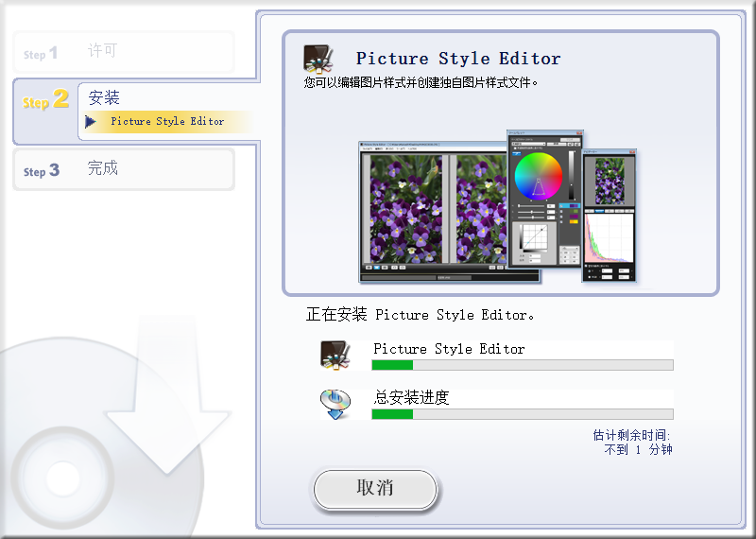Click the arrow marker beside Picture Style Editor
Image resolution: width=756 pixels, height=539 pixels.
(90, 122)
